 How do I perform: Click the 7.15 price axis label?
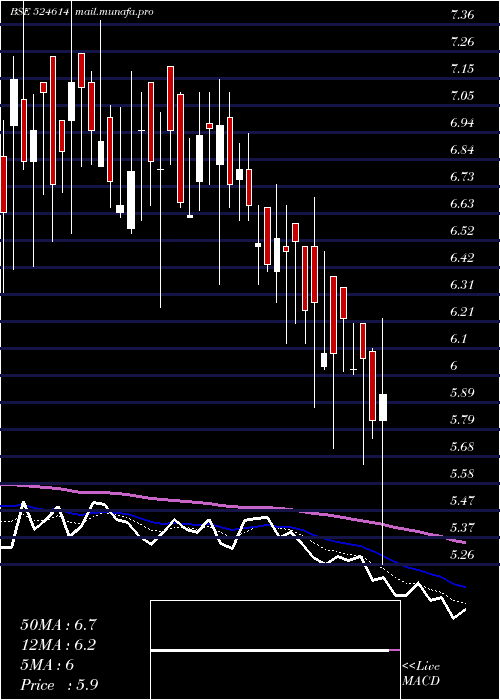pos(462,69)
